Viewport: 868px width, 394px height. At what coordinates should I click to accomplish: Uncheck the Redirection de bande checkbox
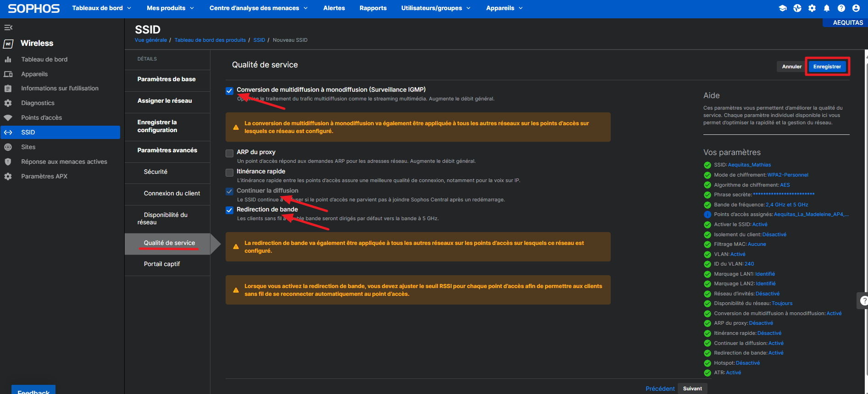[x=229, y=210]
